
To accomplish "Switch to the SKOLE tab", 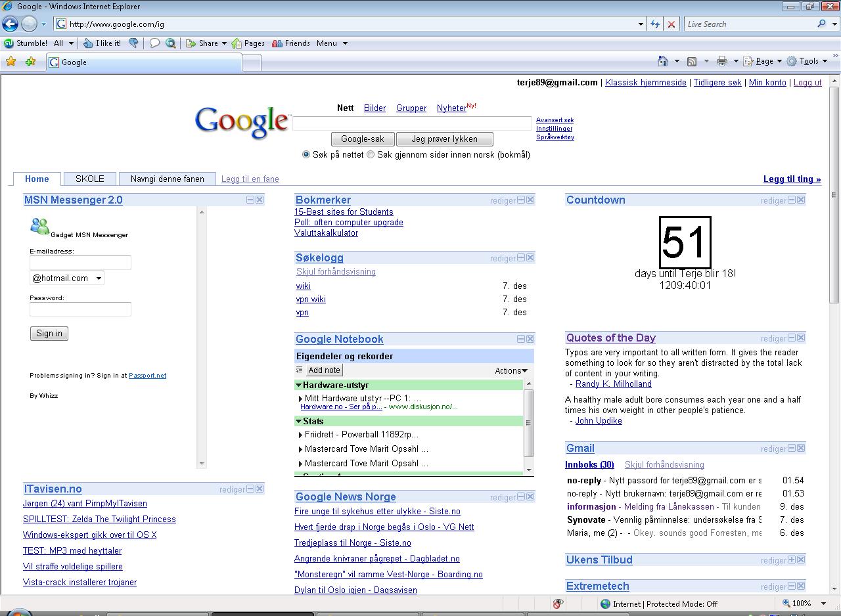I will click(90, 179).
